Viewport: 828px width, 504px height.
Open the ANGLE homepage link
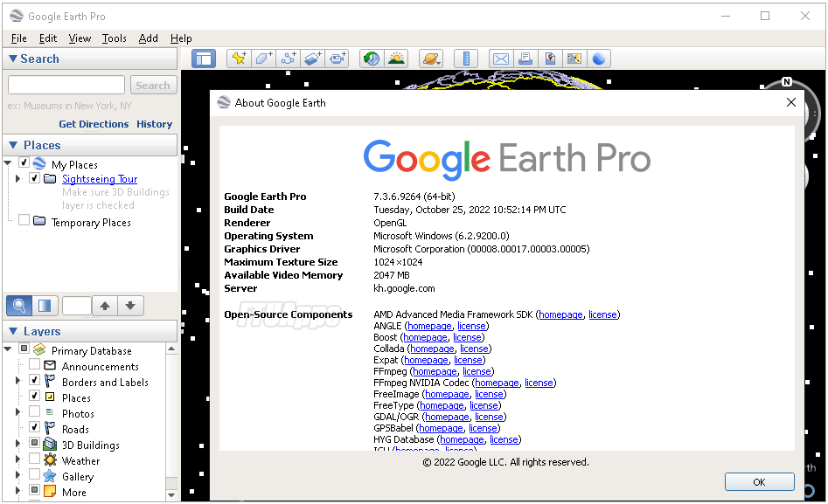(x=429, y=326)
